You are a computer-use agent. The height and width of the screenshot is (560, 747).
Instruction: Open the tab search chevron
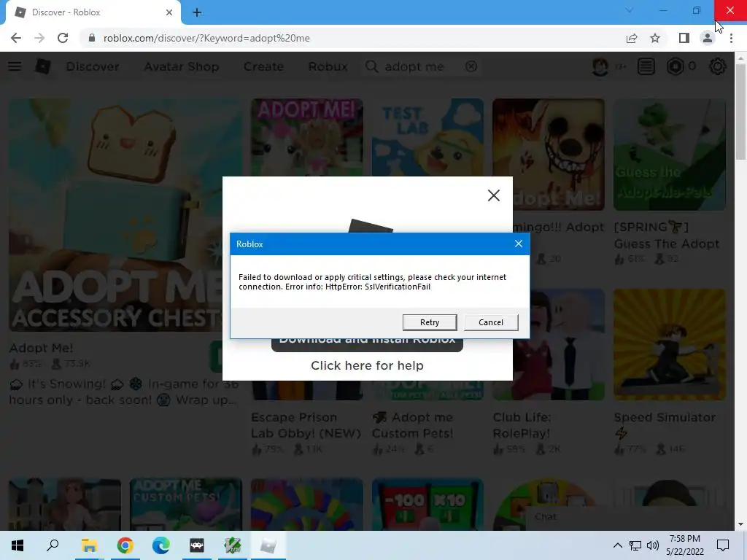(x=630, y=10)
